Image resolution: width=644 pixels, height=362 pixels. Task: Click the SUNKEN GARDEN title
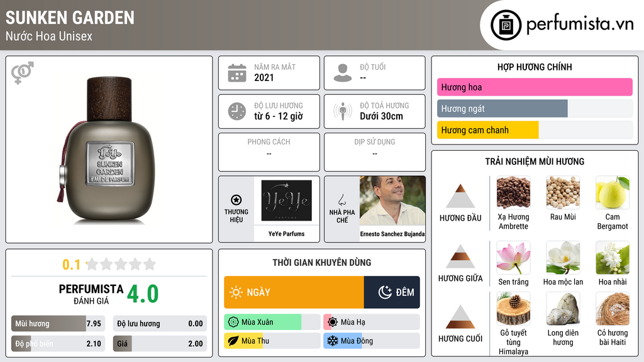pyautogui.click(x=70, y=18)
